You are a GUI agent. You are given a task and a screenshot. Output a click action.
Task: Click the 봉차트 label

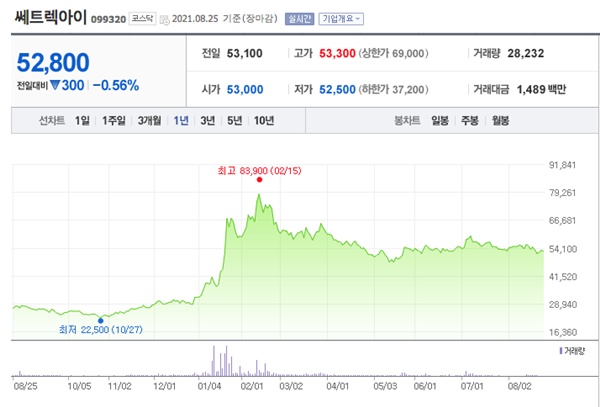click(407, 121)
